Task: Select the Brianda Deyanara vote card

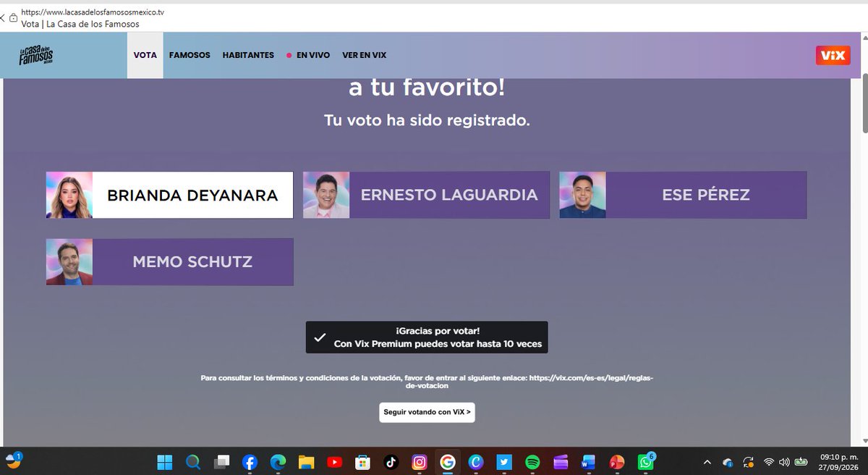Action: pos(169,195)
